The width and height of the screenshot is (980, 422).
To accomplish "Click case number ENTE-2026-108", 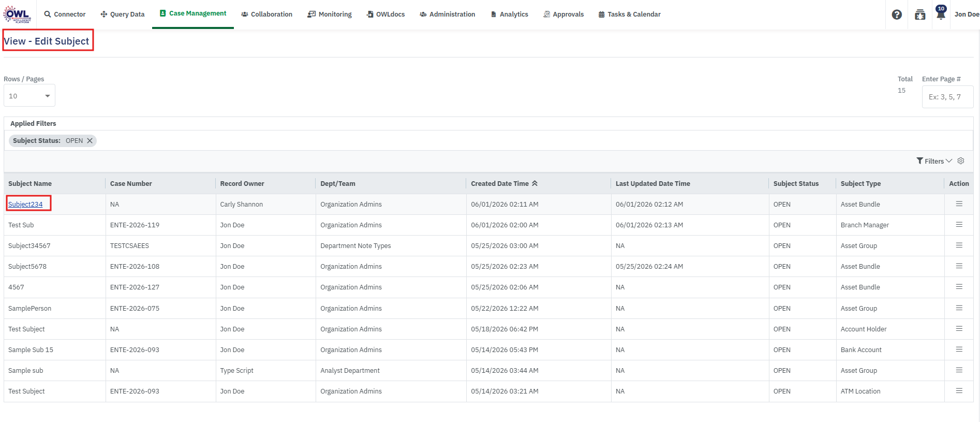I will 135,267.
